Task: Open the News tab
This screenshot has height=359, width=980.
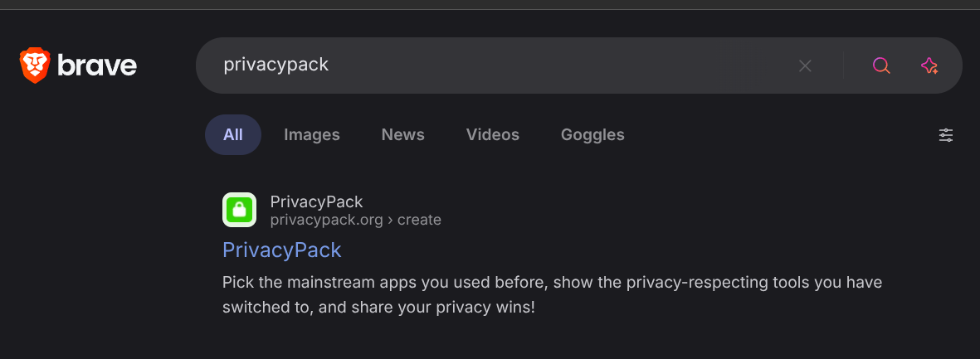Action: coord(402,135)
